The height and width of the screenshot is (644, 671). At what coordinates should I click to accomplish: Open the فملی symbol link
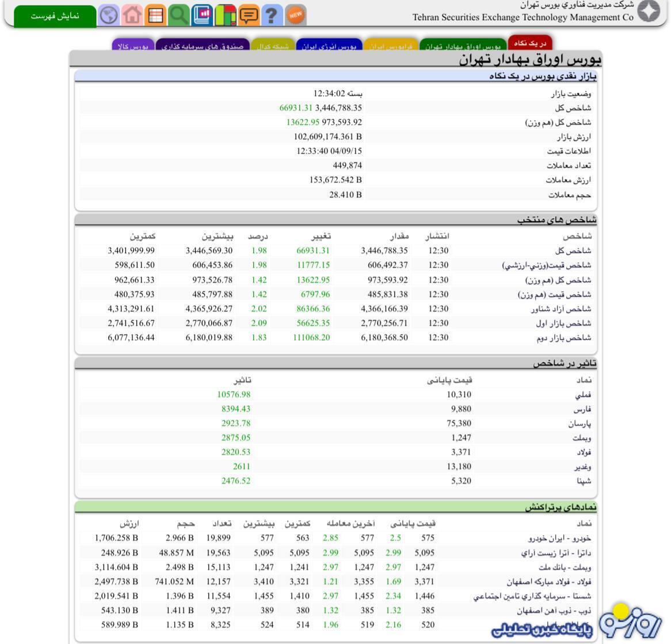click(x=583, y=395)
